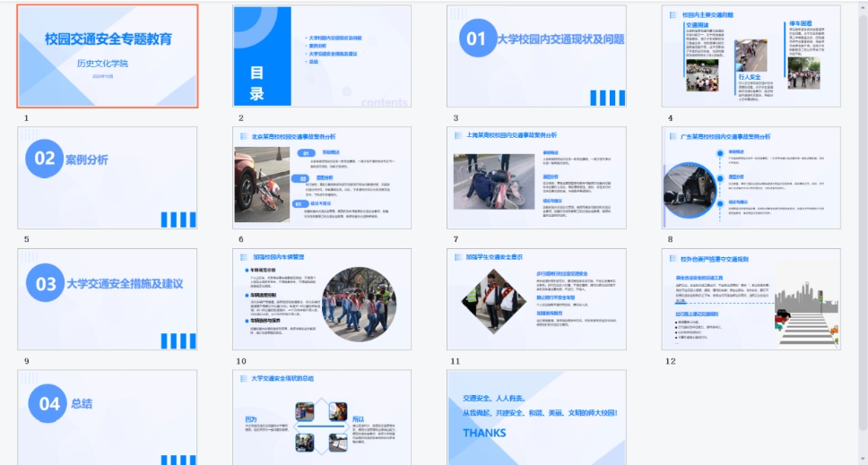This screenshot has height=465, width=868.
Task: Select the 校园交通安全专题教育 title slide
Action: 108,56
